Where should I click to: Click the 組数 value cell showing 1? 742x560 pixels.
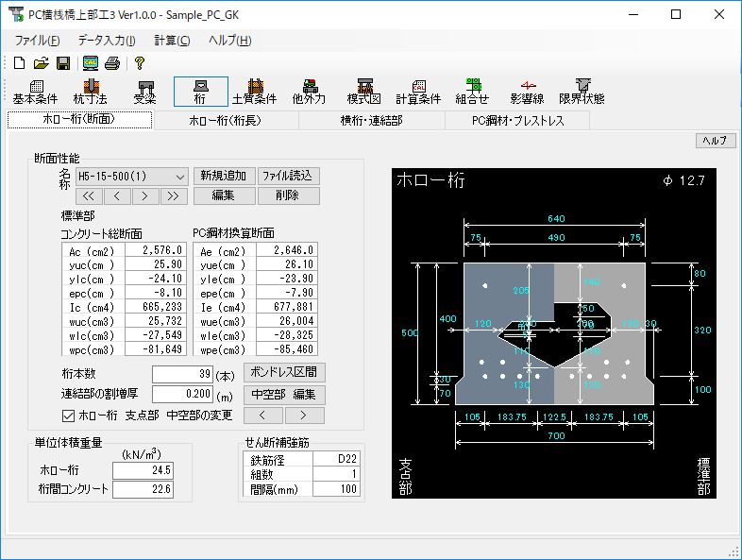pyautogui.click(x=336, y=474)
